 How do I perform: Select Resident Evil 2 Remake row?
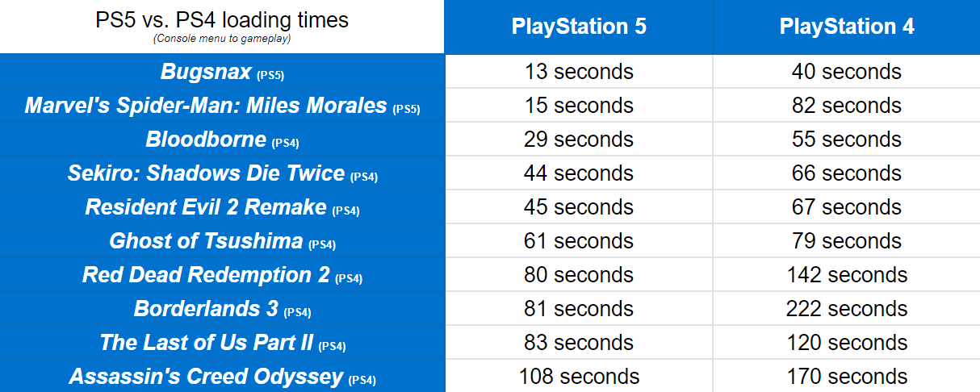[222, 207]
